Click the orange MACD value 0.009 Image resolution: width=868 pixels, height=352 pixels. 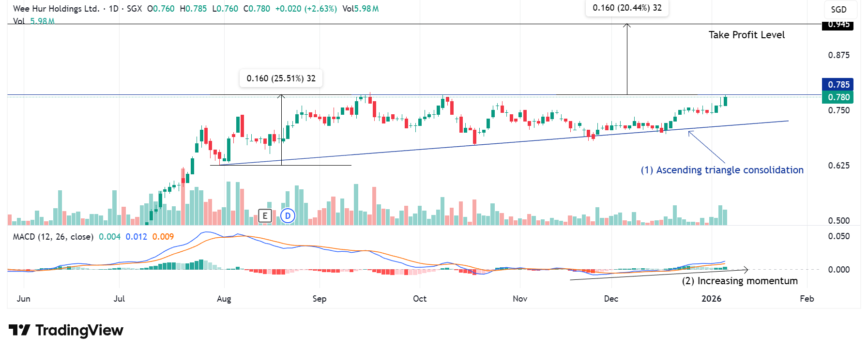[163, 237]
